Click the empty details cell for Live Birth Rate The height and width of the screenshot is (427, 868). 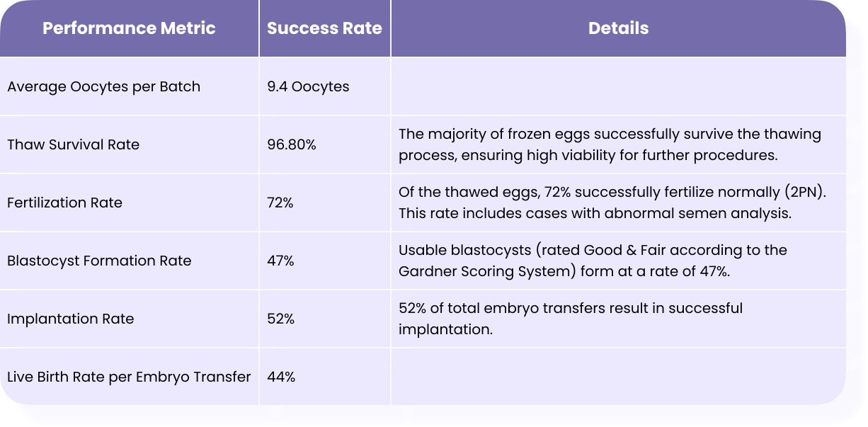618,377
